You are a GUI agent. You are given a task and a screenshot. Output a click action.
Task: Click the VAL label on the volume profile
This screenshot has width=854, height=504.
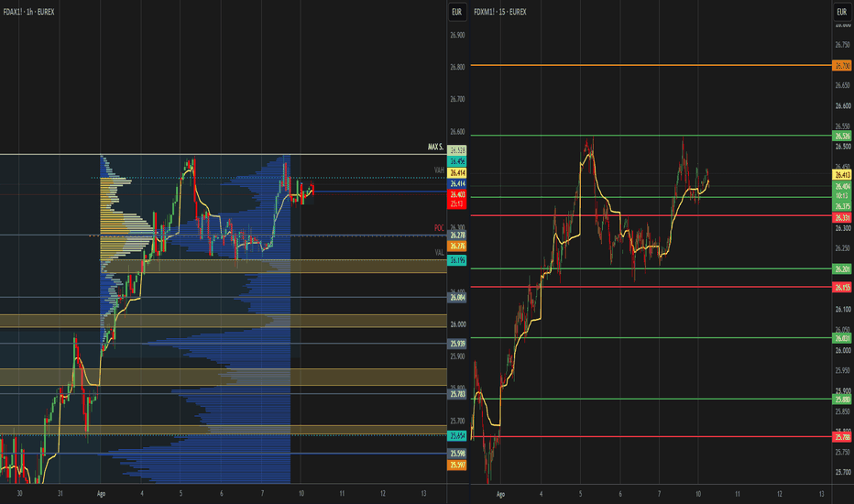click(x=439, y=252)
